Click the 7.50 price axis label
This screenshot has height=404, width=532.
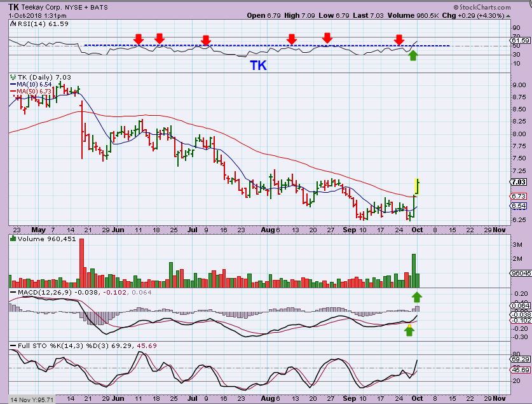(519, 158)
